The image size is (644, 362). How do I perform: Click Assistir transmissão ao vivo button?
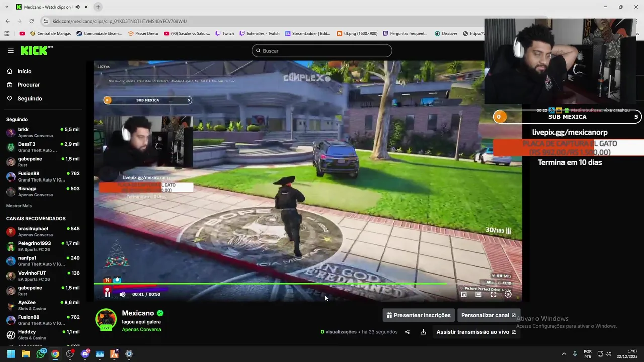point(476,332)
